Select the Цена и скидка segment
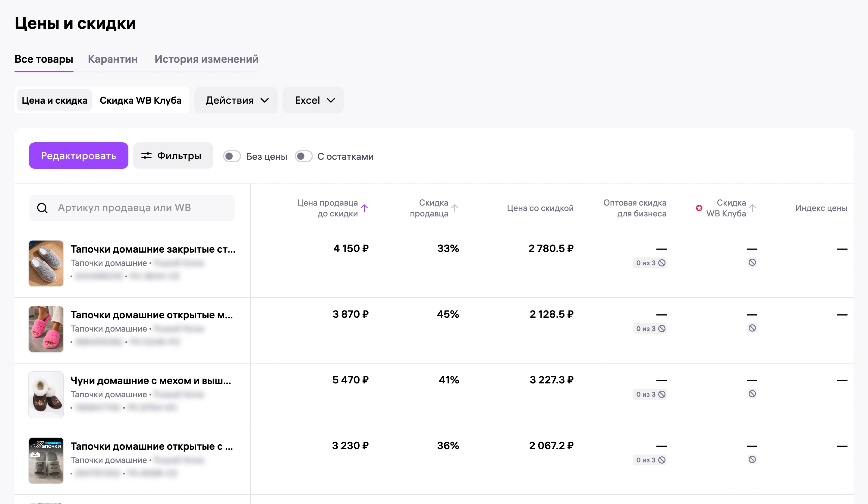 pos(55,100)
